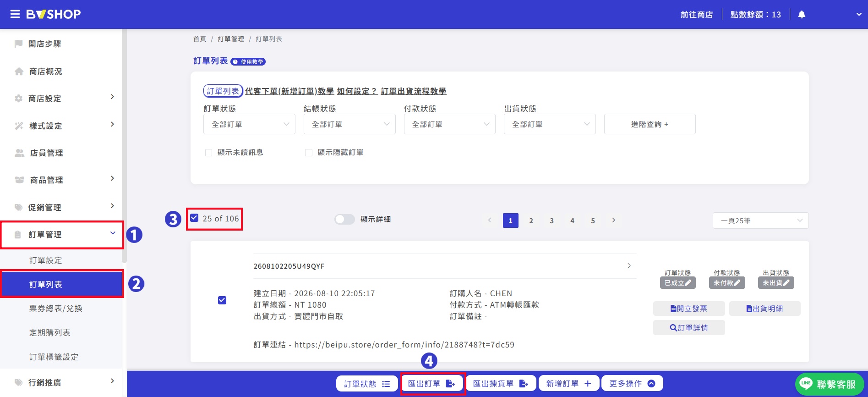This screenshot has width=868, height=397.
Task: Open 代客下單(新增訂單)教學 link
Action: click(x=289, y=91)
